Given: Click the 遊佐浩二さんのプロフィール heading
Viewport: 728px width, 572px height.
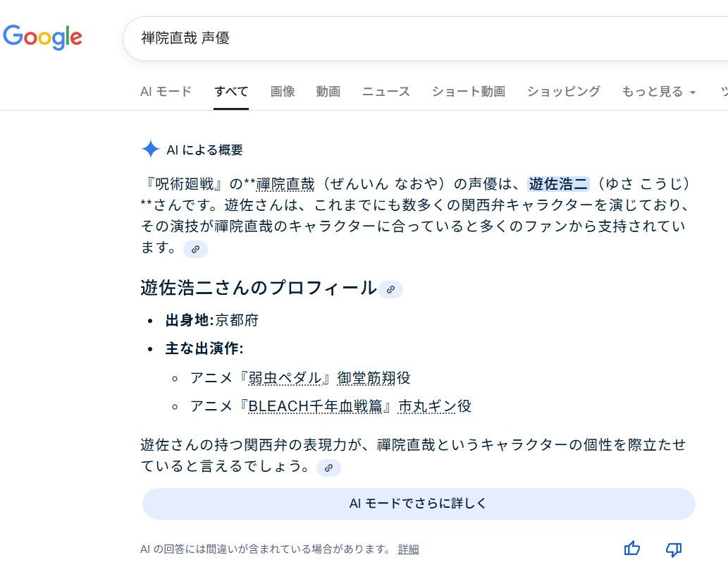Looking at the screenshot, I should click(x=259, y=288).
